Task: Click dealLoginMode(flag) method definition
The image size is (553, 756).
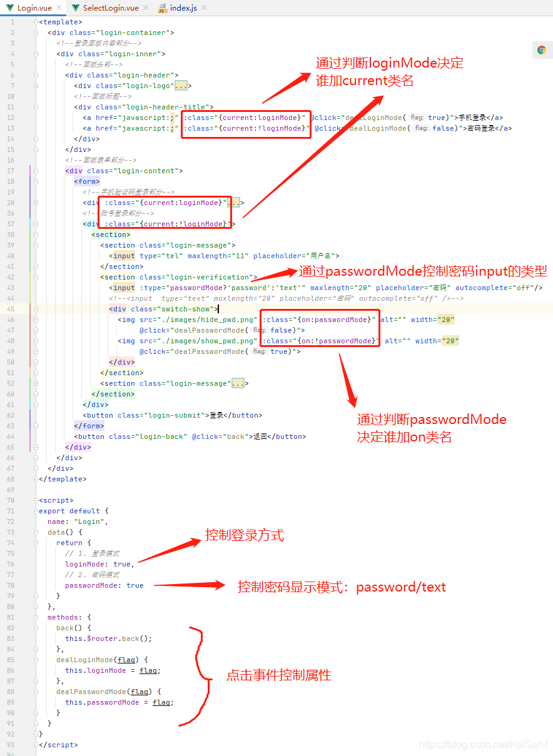Action: point(102,660)
